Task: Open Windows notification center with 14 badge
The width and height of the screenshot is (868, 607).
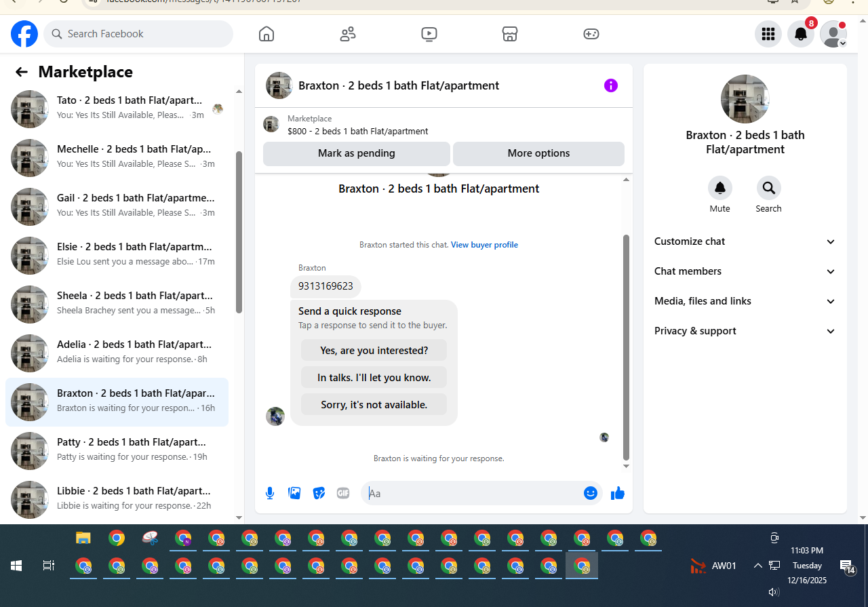Action: 847,566
